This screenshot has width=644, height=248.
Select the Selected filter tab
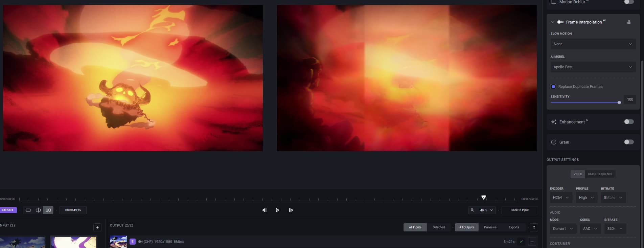click(x=439, y=227)
